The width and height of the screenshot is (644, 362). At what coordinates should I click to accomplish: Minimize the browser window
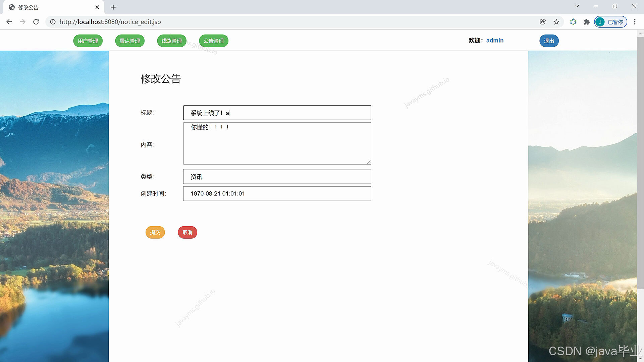click(596, 6)
